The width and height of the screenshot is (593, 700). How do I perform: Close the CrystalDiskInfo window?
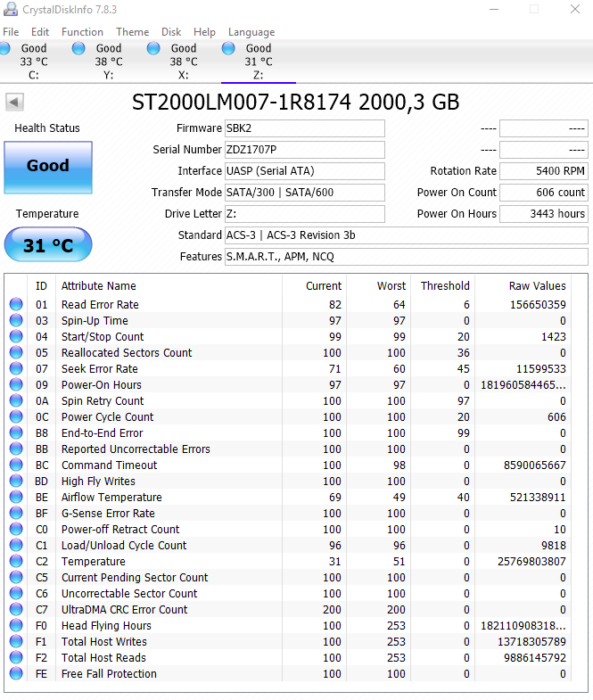[575, 9]
